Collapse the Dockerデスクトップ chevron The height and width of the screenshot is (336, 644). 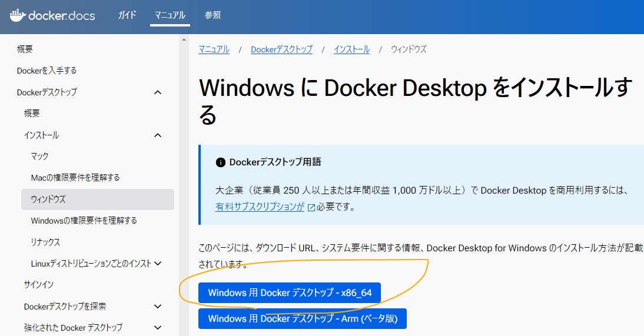pos(158,92)
